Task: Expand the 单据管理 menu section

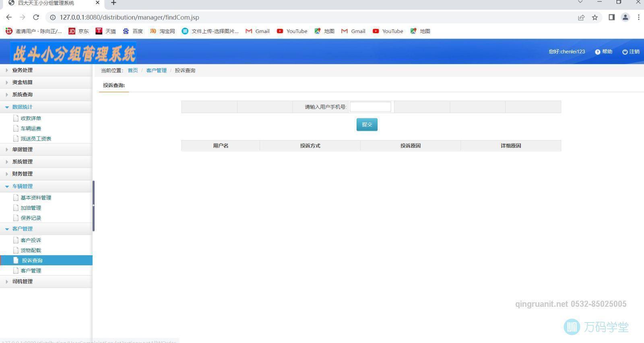Action: click(46, 149)
